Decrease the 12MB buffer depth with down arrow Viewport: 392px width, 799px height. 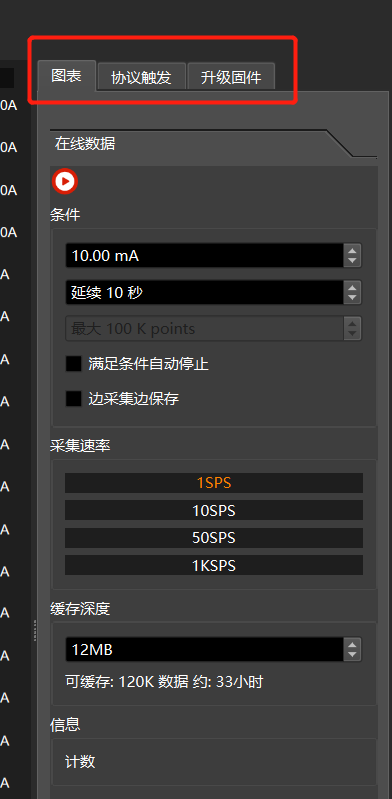(x=352, y=655)
